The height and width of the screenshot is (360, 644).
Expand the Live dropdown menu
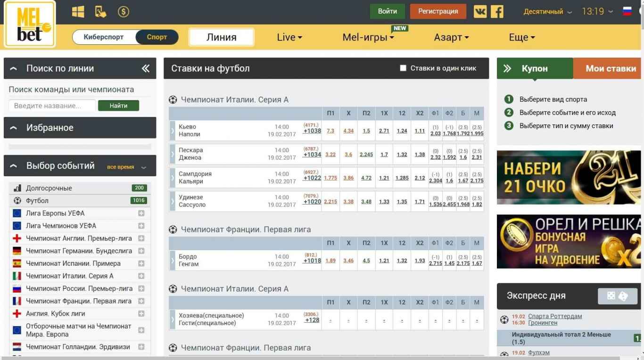coord(289,37)
